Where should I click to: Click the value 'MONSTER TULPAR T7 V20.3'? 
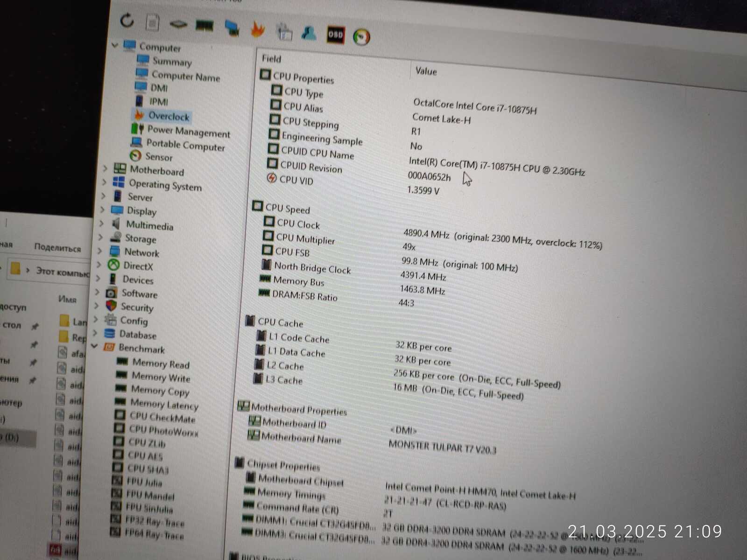[442, 447]
